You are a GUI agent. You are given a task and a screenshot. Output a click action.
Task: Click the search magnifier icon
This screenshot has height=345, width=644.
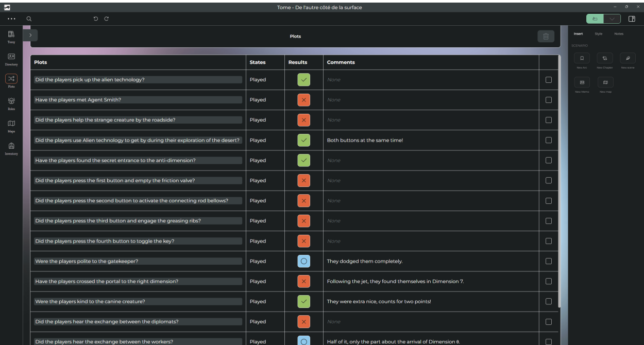(29, 19)
